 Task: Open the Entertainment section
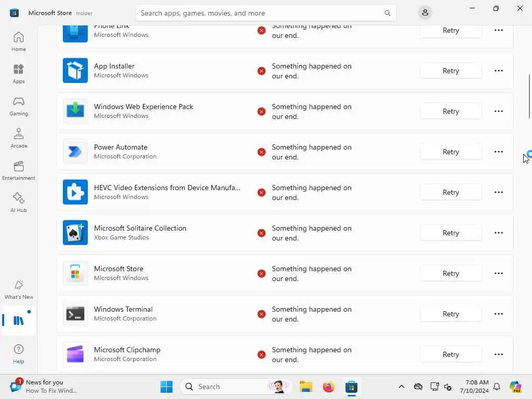pyautogui.click(x=19, y=170)
